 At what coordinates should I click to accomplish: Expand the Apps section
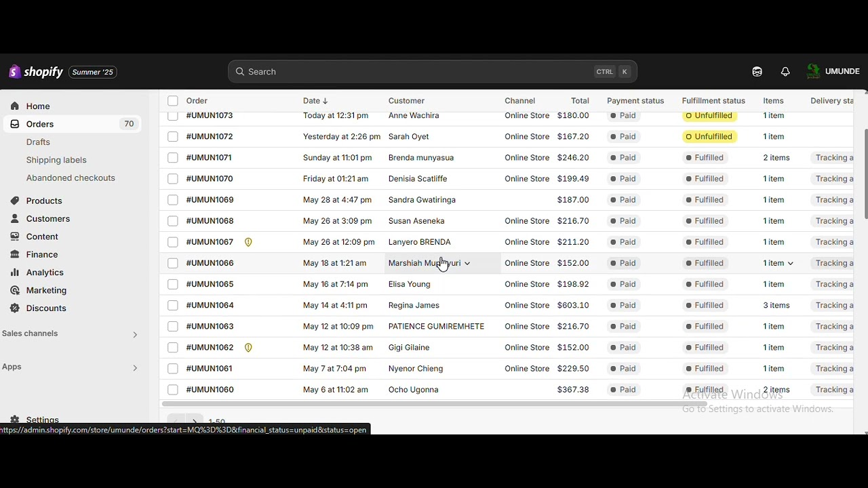[x=135, y=367]
